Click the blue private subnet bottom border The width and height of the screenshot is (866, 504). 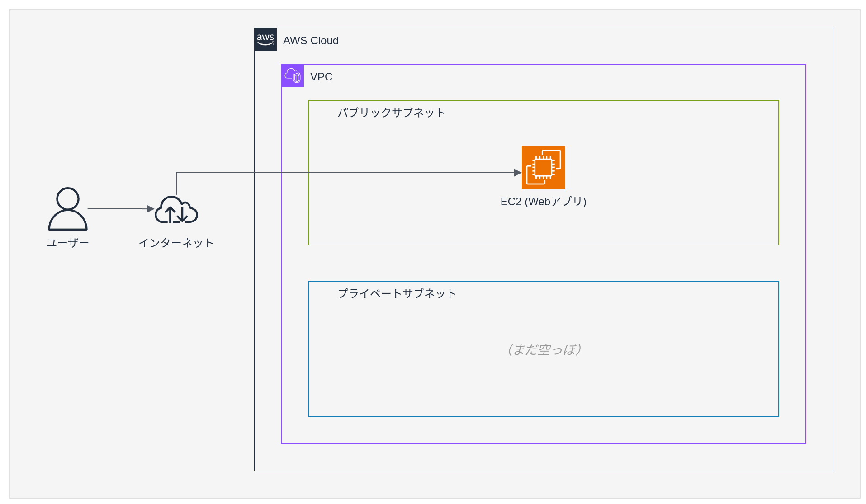point(543,416)
